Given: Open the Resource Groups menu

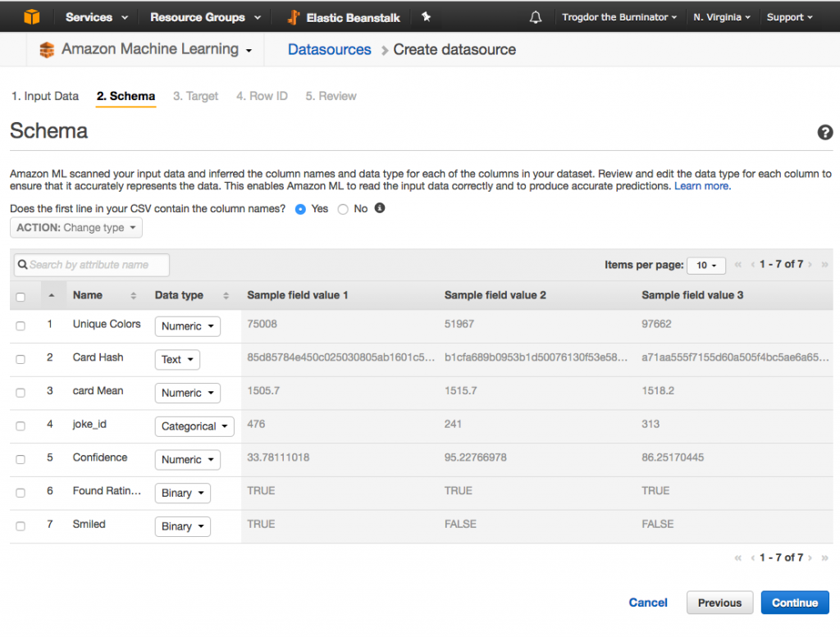Looking at the screenshot, I should tap(205, 17).
